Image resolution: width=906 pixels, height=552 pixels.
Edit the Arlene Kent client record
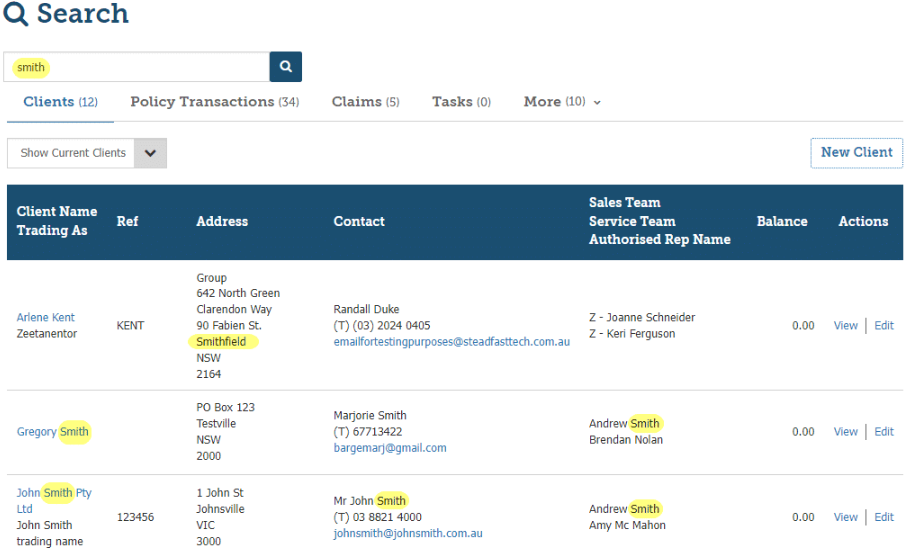click(884, 326)
